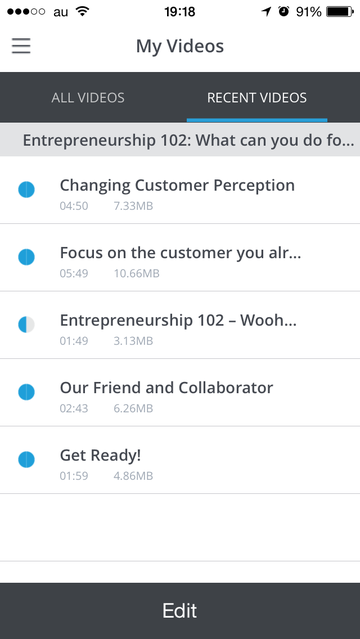Tap the Edit button at bottom

180,611
